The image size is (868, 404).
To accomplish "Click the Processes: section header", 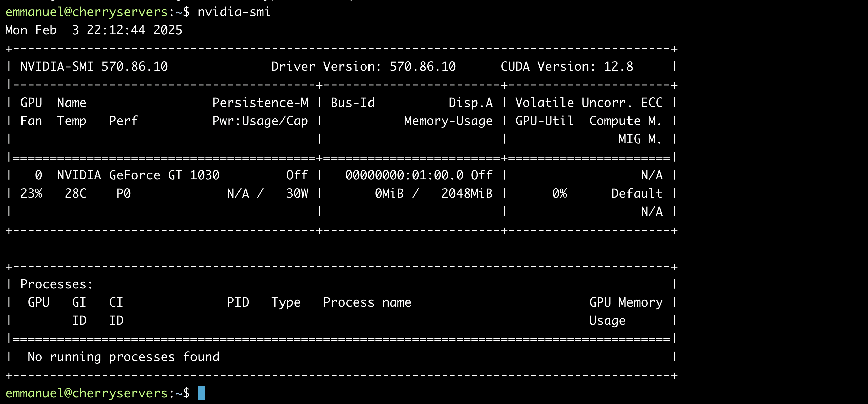I will [x=56, y=284].
